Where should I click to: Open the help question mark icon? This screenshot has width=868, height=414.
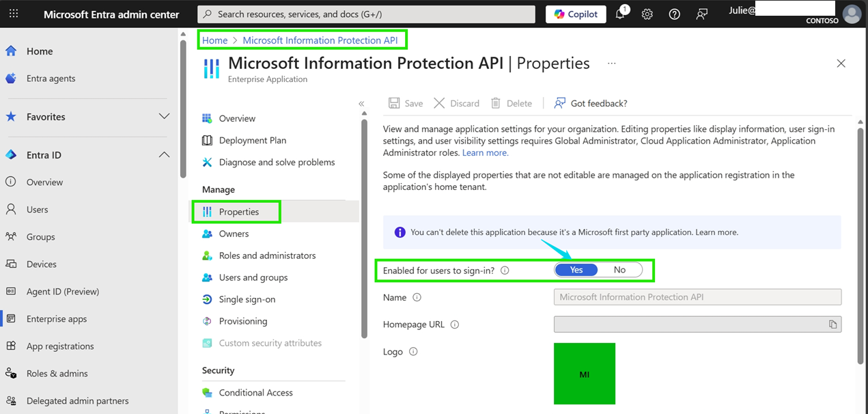(675, 14)
